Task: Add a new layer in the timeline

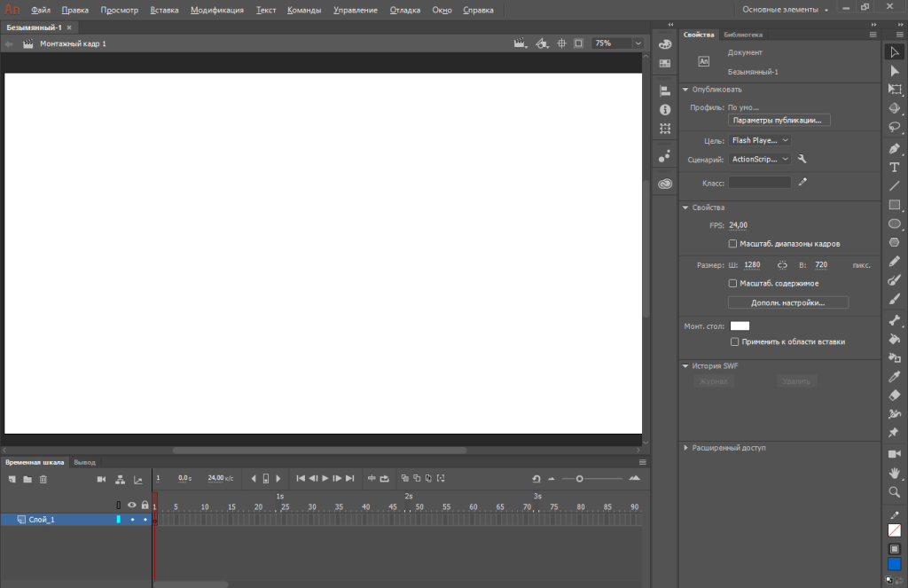Action: [x=12, y=479]
